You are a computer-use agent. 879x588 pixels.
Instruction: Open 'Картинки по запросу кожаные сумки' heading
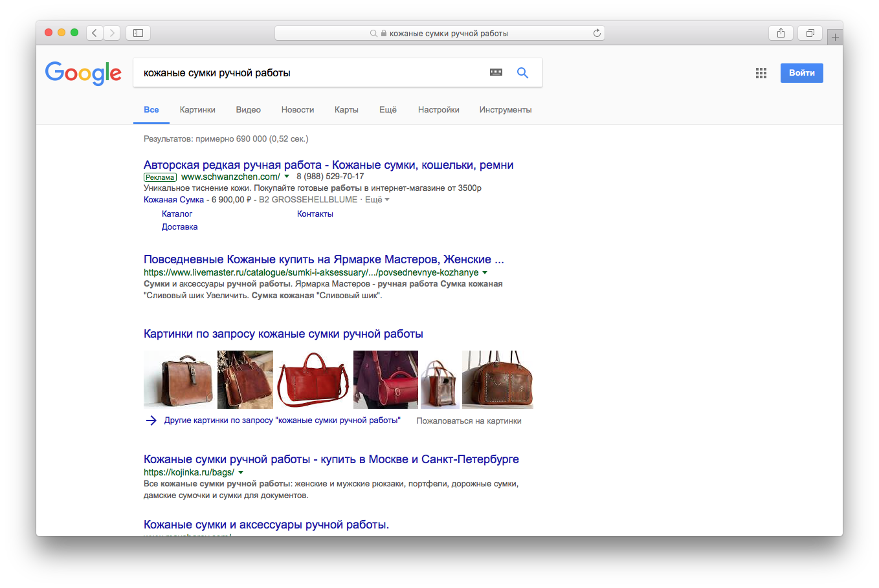coord(284,334)
